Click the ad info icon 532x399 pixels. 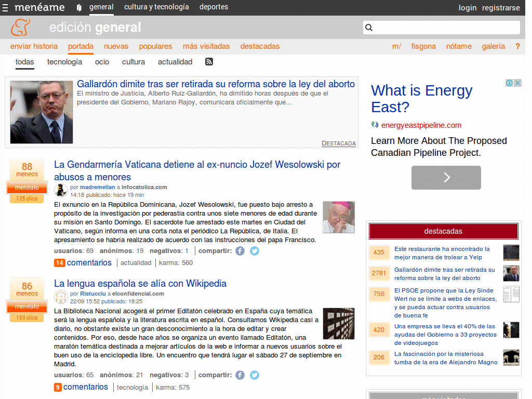click(x=509, y=83)
